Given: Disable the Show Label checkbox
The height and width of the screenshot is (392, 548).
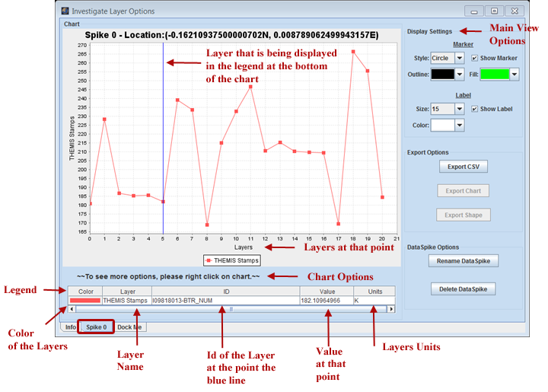Looking at the screenshot, I should (476, 109).
